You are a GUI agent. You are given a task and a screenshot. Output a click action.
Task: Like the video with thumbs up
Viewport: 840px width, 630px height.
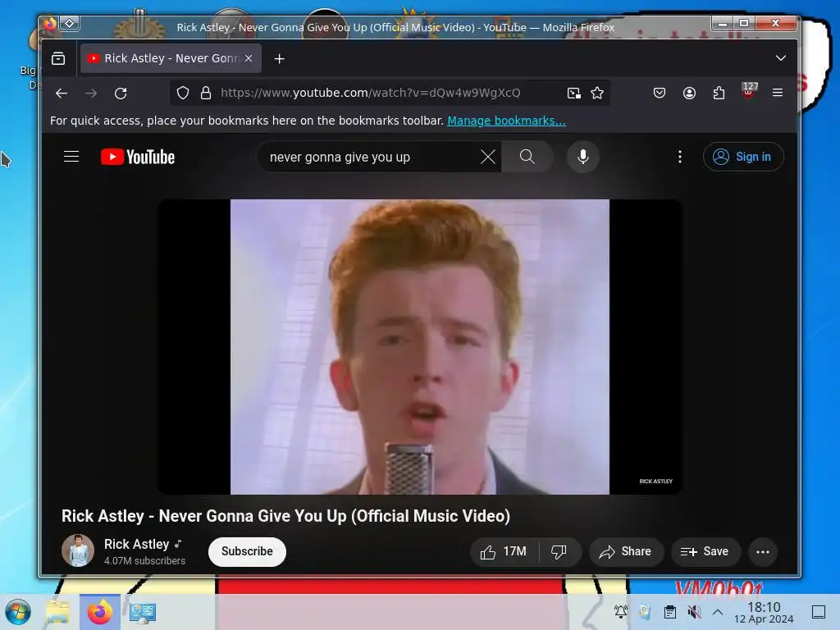coord(504,552)
